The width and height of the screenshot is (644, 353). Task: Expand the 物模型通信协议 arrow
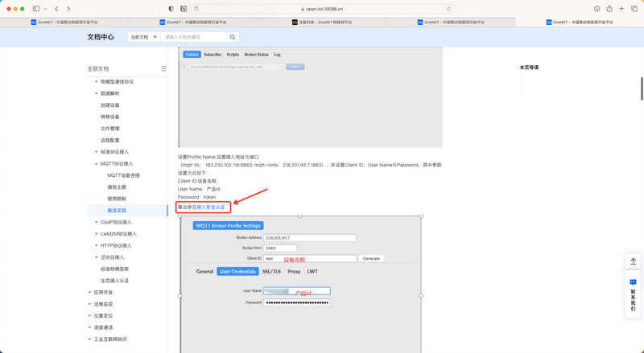[x=97, y=82]
